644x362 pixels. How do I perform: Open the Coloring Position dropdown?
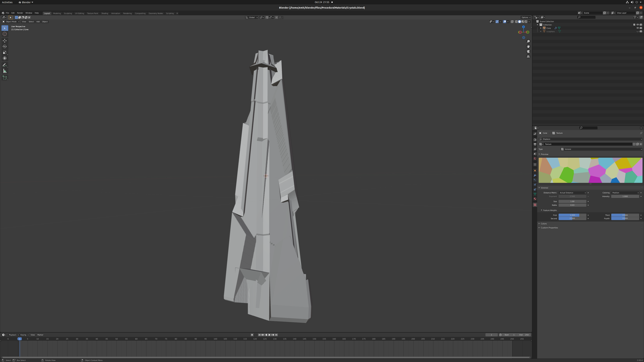coord(625,193)
